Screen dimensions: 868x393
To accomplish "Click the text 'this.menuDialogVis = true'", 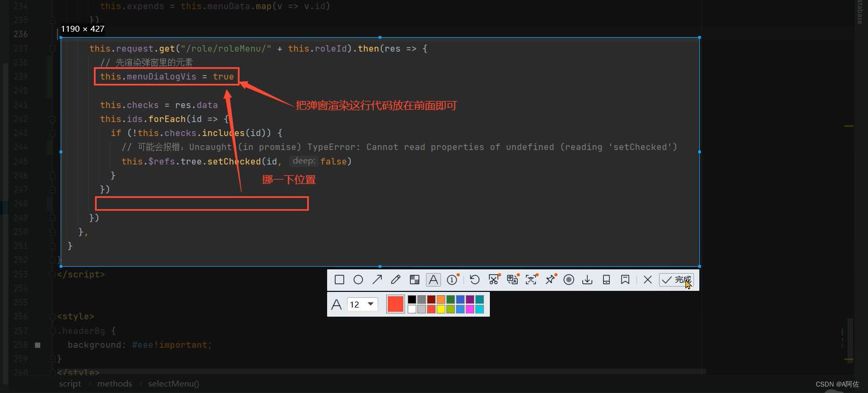I will coord(167,76).
